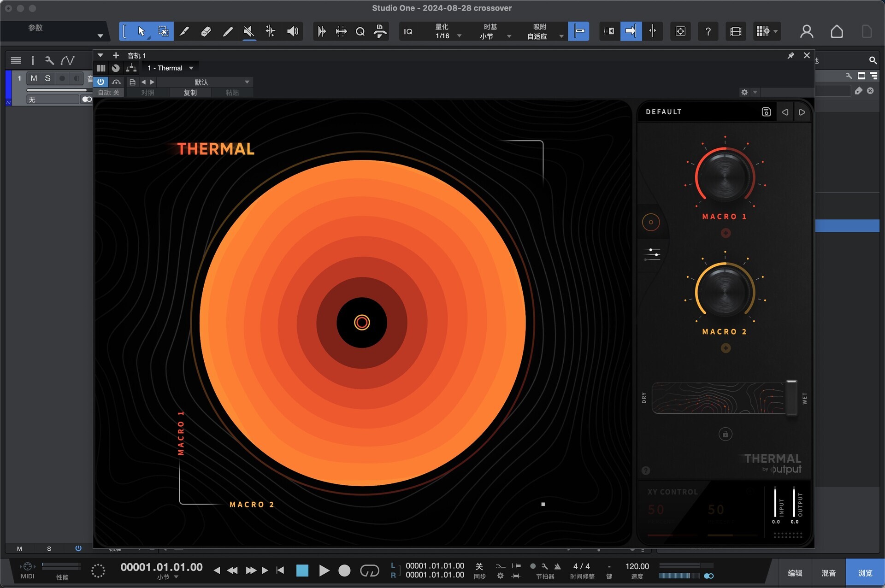Image resolution: width=885 pixels, height=588 pixels.
Task: Go to next Thermal preset
Action: (x=802, y=112)
